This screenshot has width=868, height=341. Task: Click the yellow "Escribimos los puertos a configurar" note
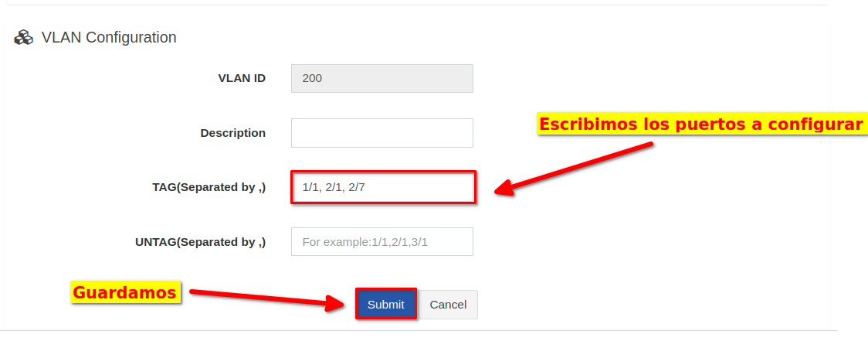700,124
